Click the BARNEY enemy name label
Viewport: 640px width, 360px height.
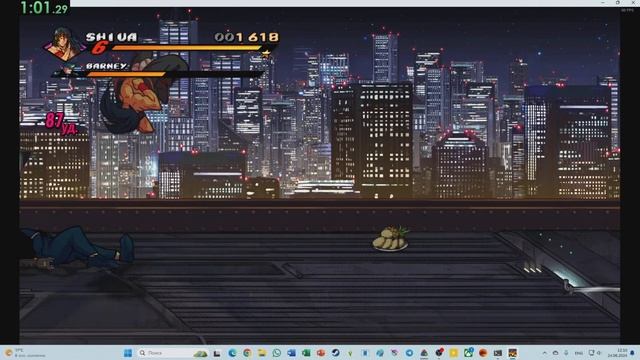pos(107,66)
